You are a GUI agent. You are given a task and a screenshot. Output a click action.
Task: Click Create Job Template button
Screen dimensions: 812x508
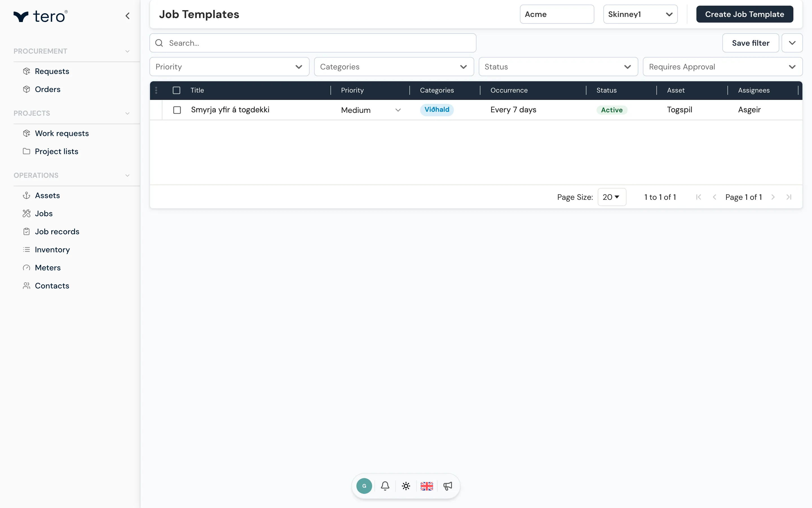tap(745, 14)
